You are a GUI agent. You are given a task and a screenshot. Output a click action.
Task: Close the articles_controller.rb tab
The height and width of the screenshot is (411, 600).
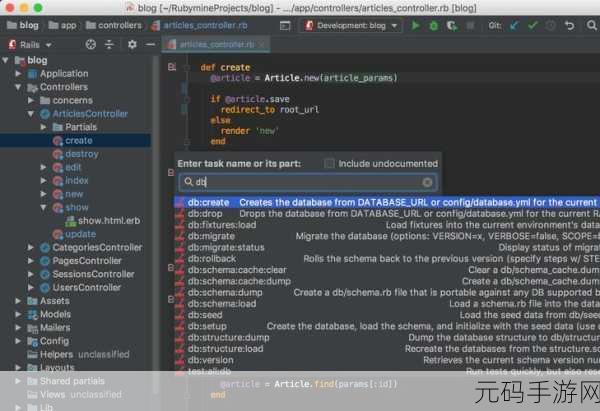[x=262, y=45]
